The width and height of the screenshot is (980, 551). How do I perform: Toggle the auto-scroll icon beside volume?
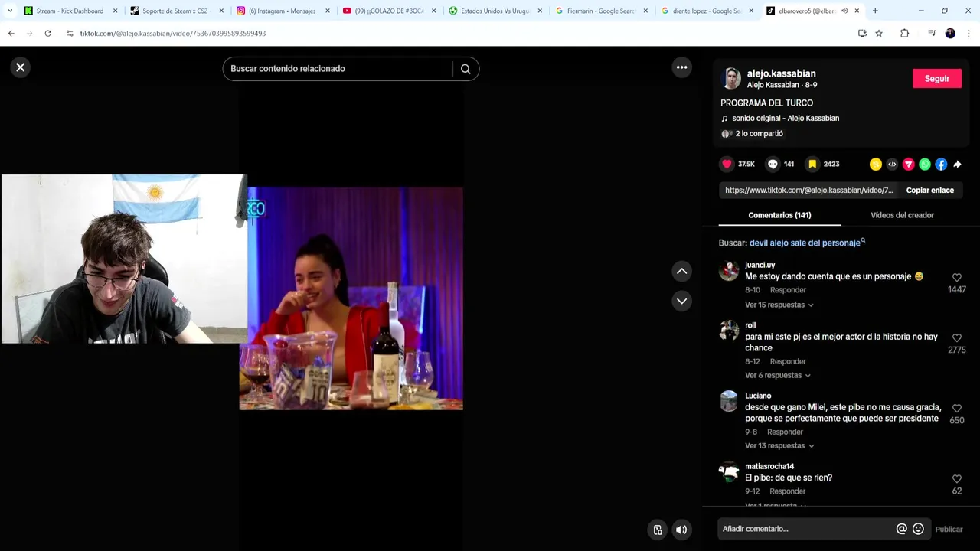[658, 530]
